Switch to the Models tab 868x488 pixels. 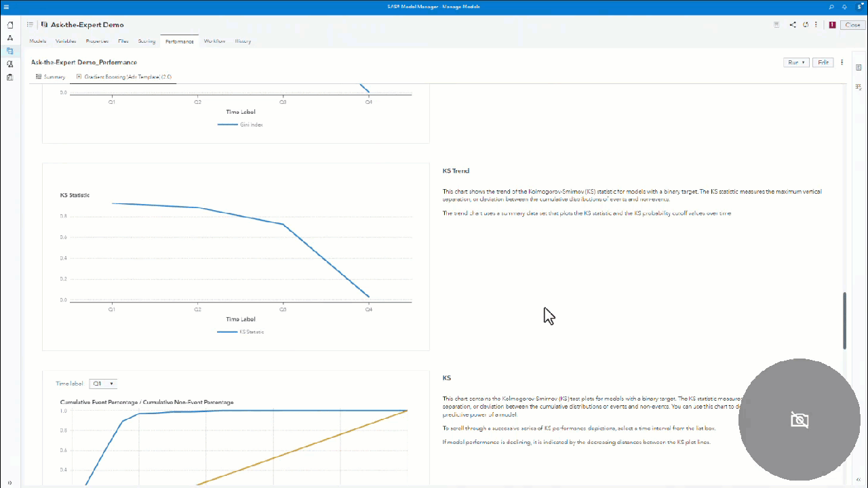(37, 41)
